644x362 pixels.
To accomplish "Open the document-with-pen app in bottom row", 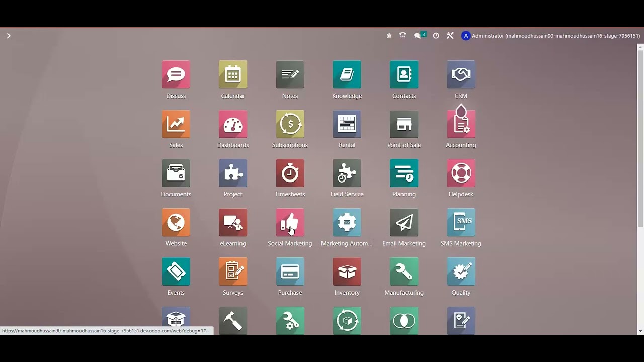I will point(461,321).
